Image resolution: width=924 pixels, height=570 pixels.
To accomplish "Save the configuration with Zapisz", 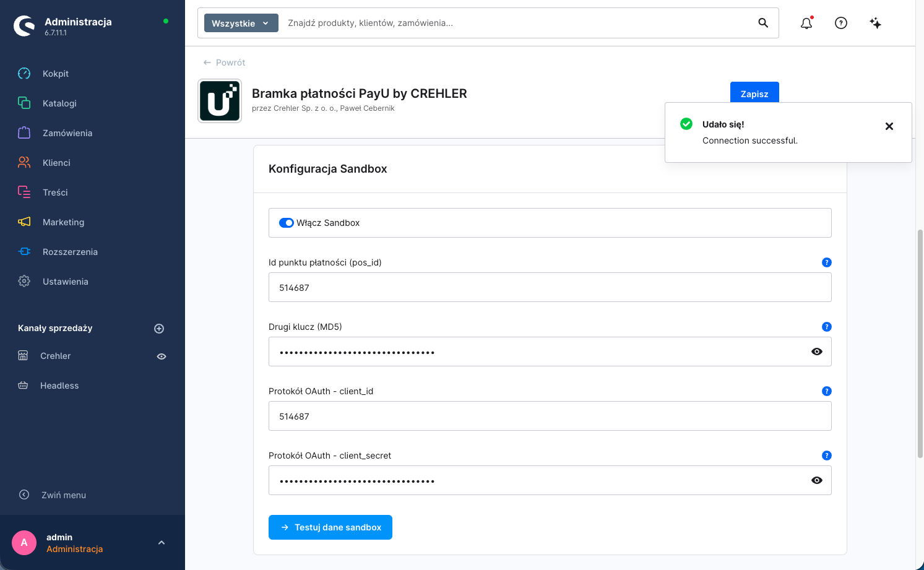I will click(x=754, y=92).
